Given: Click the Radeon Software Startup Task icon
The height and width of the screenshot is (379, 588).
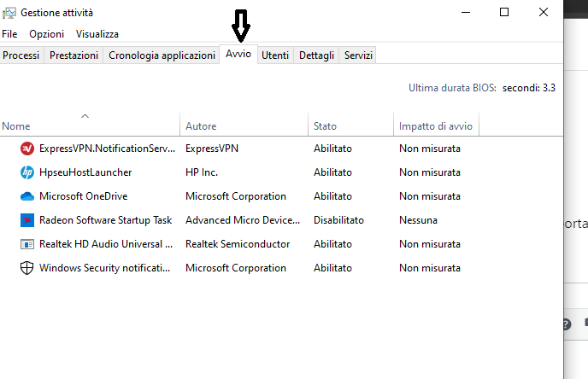Looking at the screenshot, I should coord(27,220).
